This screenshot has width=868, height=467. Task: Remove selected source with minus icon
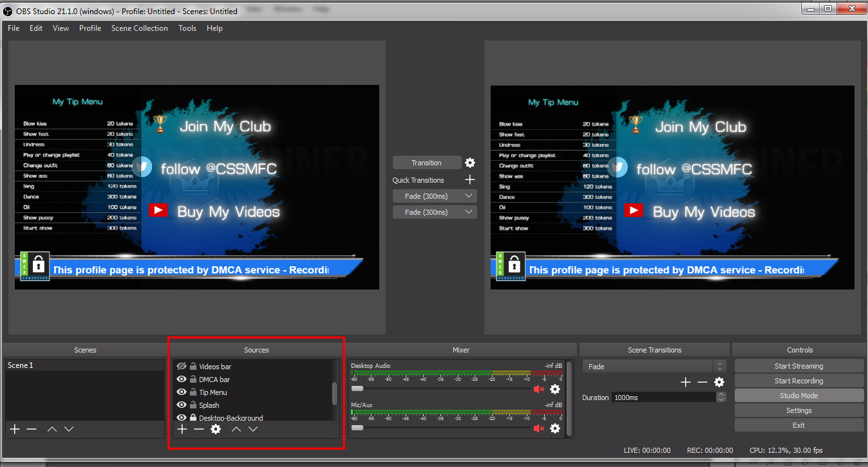point(199,429)
